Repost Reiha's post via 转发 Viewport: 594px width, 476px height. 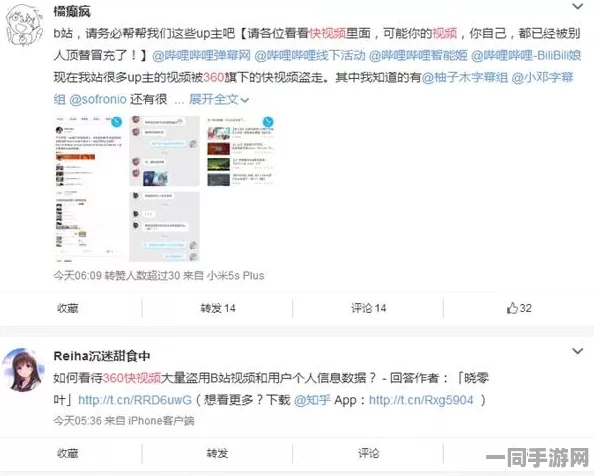click(x=217, y=453)
